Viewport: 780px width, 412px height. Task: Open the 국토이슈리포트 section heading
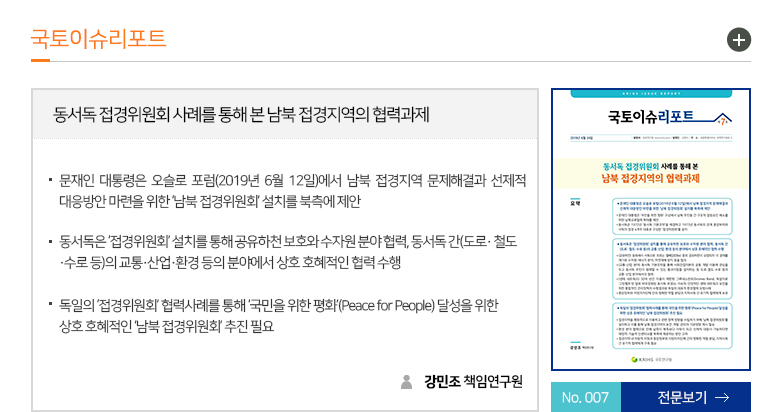click(98, 39)
